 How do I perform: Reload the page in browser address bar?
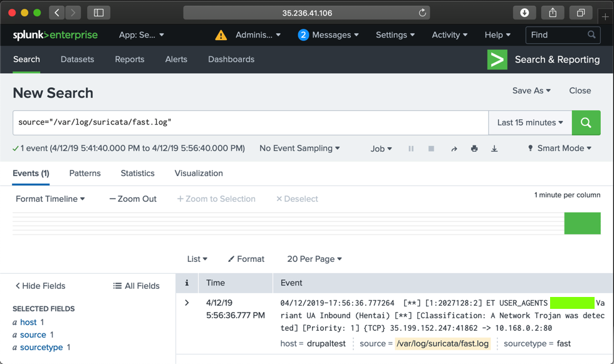pyautogui.click(x=422, y=13)
